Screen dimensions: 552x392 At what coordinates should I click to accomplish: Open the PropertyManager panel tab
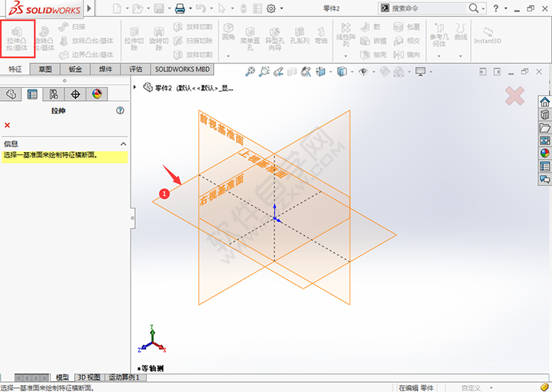(x=32, y=94)
